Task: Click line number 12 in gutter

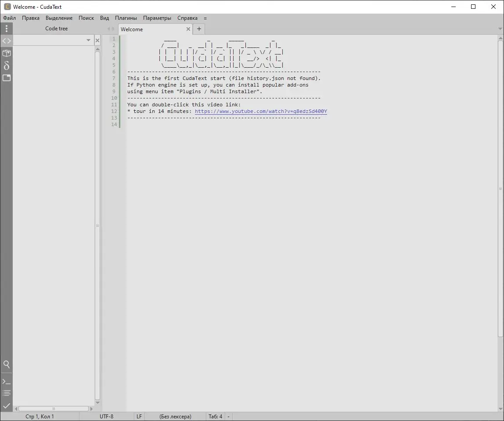Action: 114,111
